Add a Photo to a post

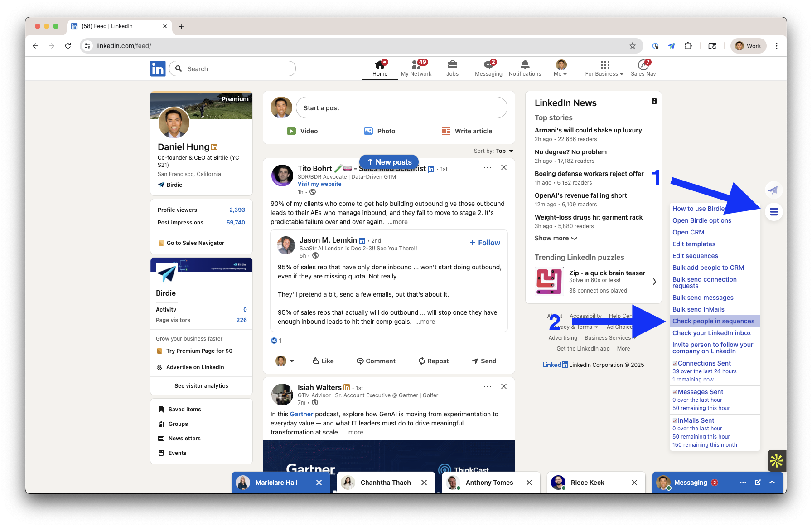[x=380, y=131]
